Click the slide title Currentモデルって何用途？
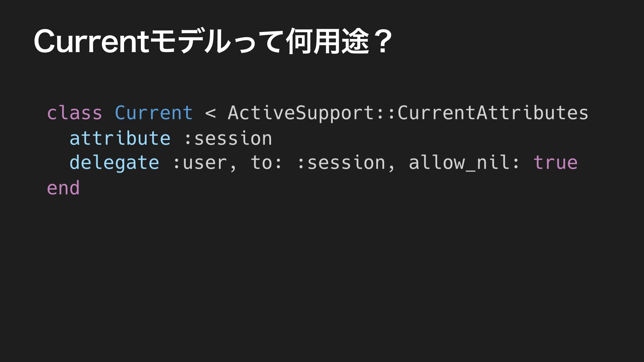This screenshot has width=644, height=362. point(213,42)
